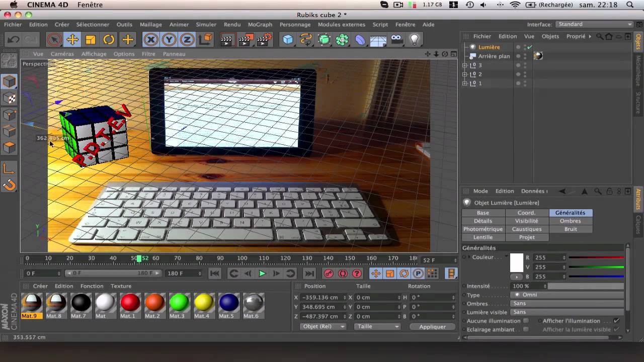Jump to the start of the animation

pyautogui.click(x=214, y=274)
